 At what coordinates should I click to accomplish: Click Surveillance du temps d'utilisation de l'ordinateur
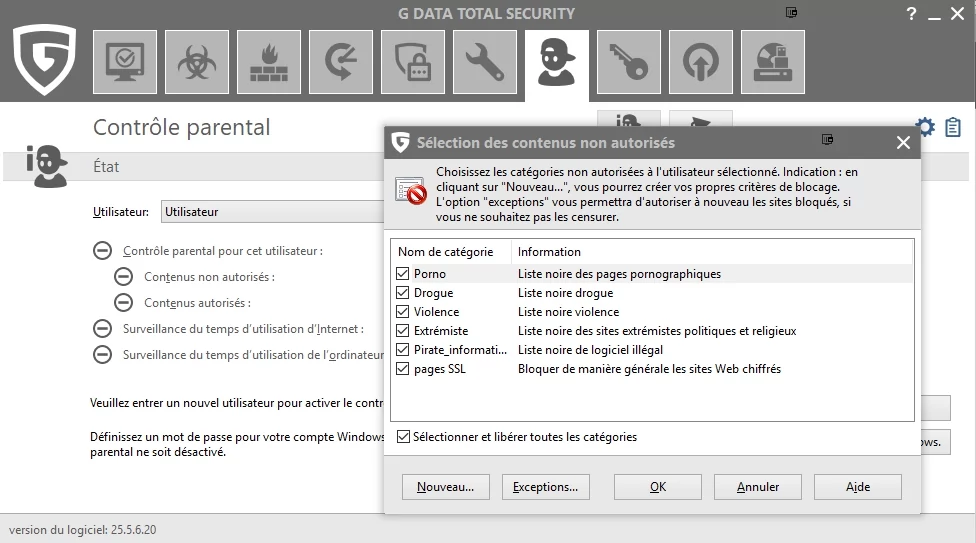click(253, 355)
